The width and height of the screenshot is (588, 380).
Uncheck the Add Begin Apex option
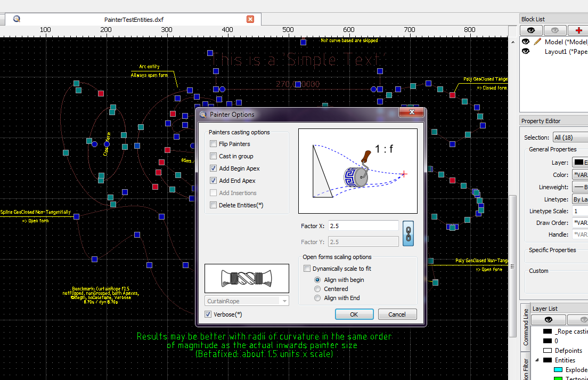point(214,168)
